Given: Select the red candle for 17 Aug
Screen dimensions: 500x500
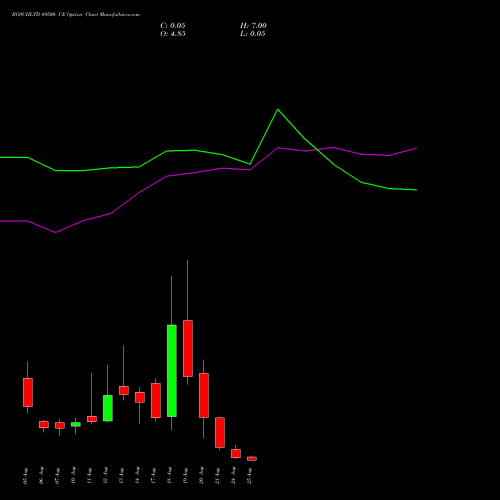Looking at the screenshot, I should [x=156, y=400].
